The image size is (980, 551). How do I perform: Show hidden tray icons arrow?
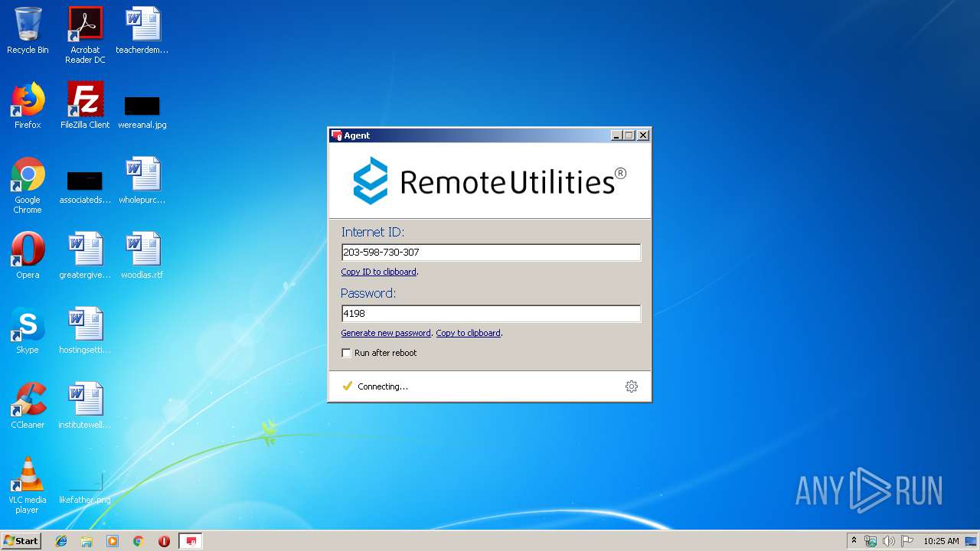tap(854, 540)
